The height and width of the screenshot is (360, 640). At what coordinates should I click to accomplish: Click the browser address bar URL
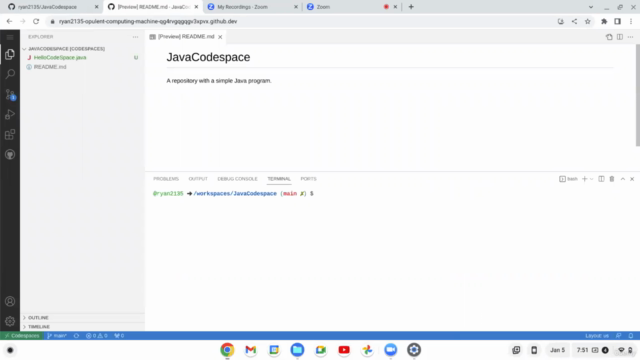click(148, 21)
